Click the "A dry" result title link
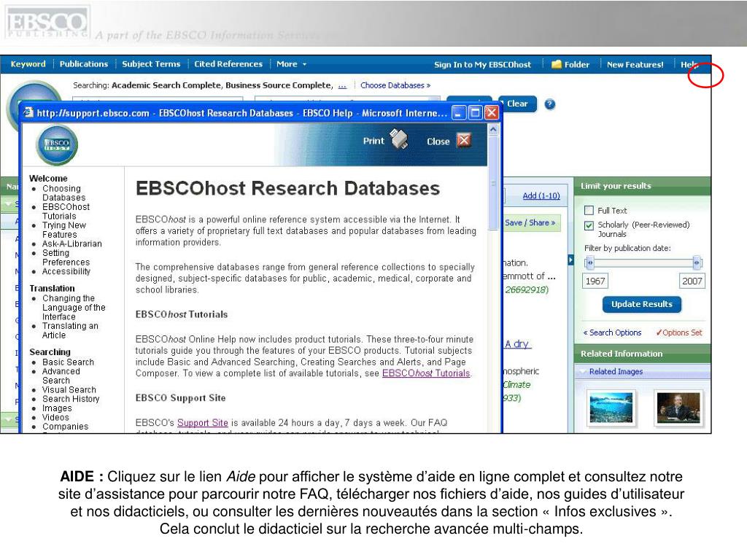The image size is (747, 560). pyautogui.click(x=517, y=344)
